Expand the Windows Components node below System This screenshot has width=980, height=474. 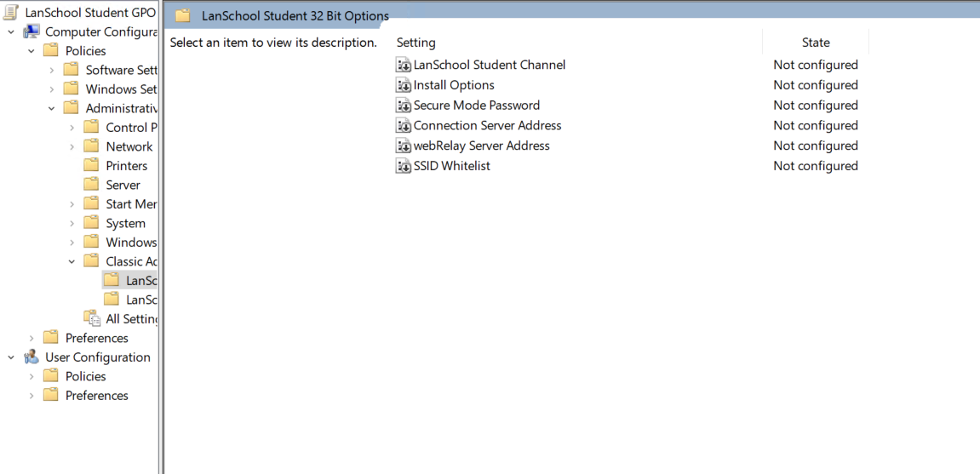click(72, 243)
